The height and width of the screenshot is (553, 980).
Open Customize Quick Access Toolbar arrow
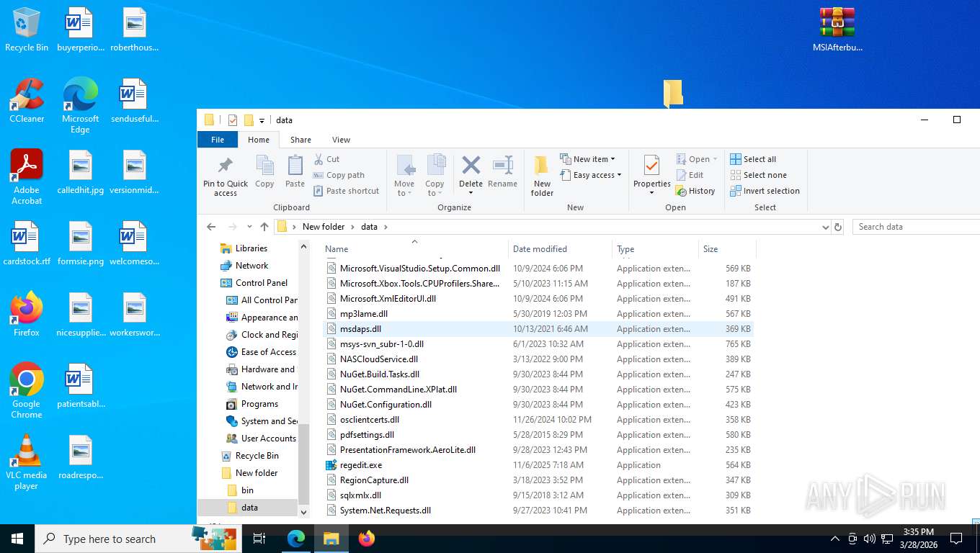click(262, 120)
